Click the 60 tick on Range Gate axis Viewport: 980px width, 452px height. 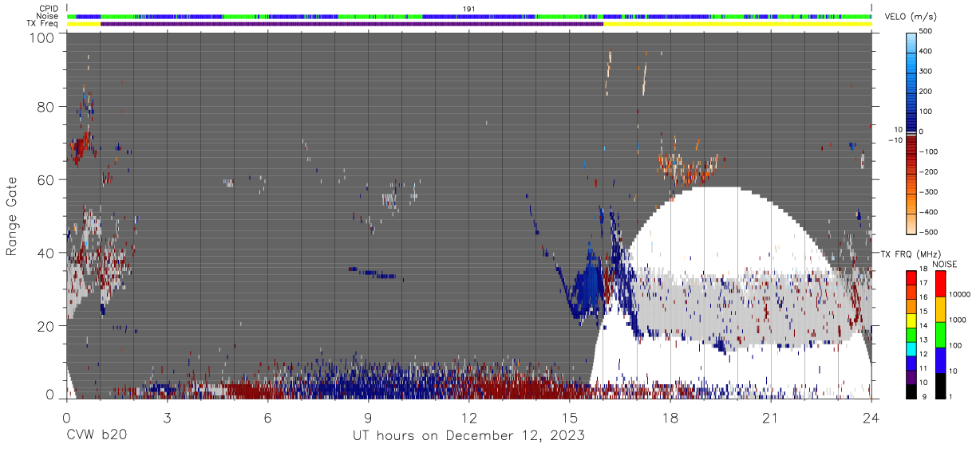(x=47, y=180)
